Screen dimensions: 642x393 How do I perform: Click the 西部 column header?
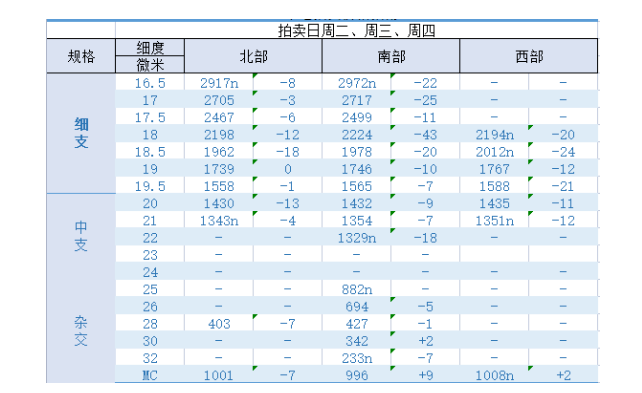coord(529,56)
